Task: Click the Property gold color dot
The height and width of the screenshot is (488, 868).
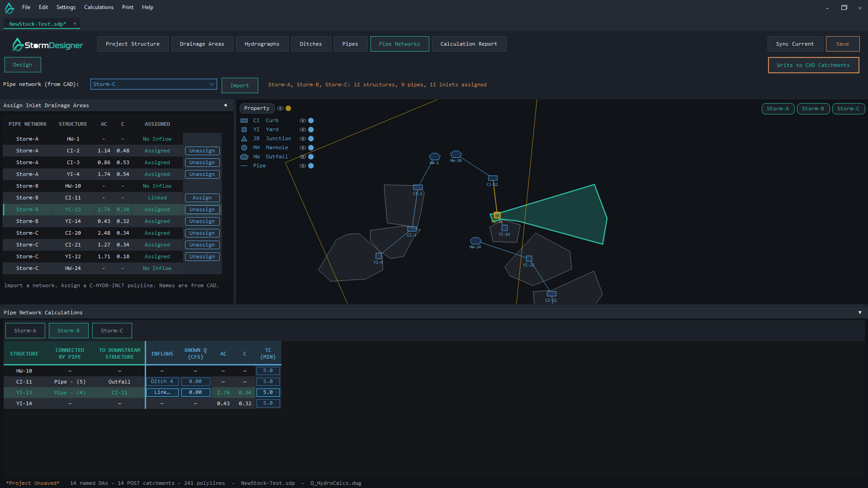Action: pyautogui.click(x=288, y=109)
